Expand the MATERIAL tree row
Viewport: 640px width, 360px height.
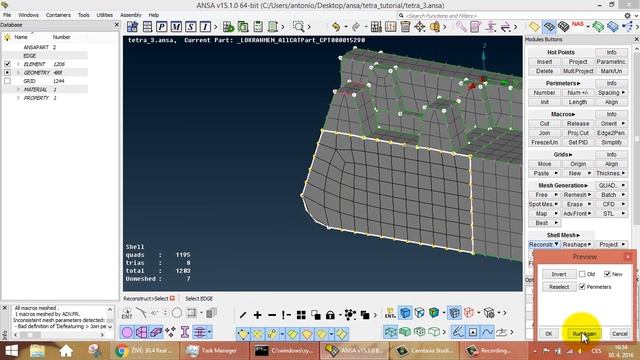pos(18,89)
